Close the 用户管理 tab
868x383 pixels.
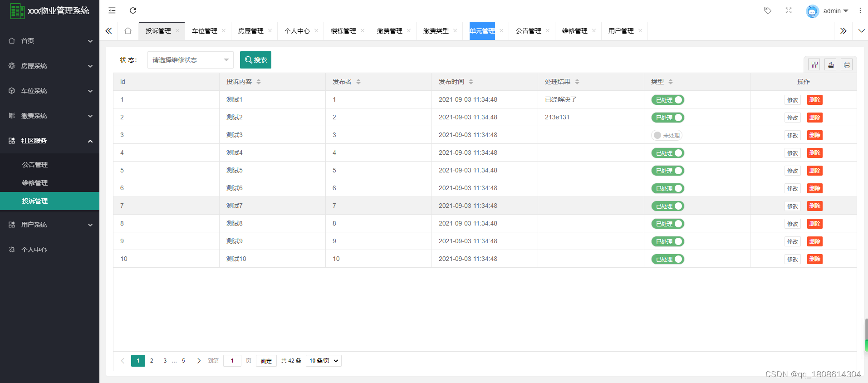pos(640,31)
